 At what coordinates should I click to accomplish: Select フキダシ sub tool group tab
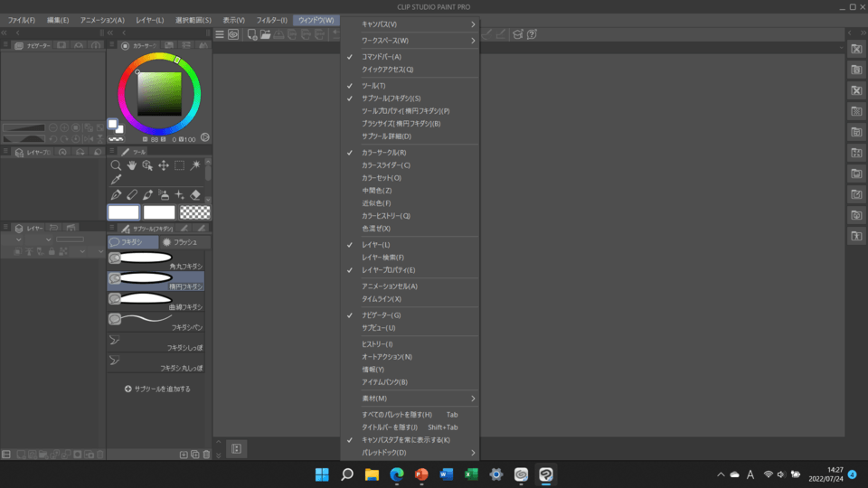133,242
